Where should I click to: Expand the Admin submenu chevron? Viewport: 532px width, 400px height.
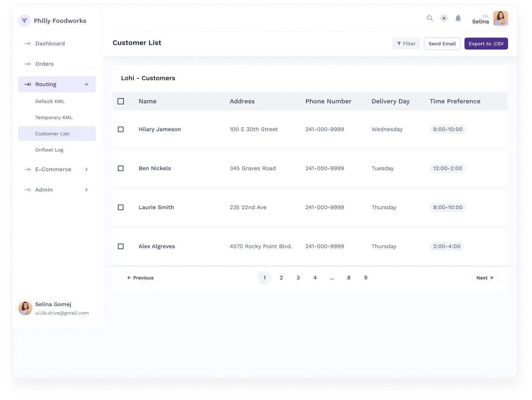pos(87,190)
